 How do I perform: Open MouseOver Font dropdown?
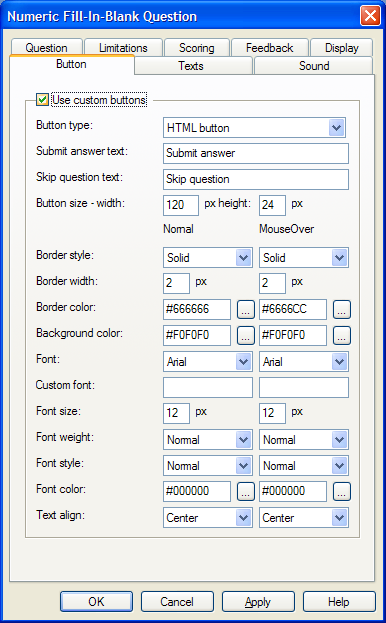(304, 362)
